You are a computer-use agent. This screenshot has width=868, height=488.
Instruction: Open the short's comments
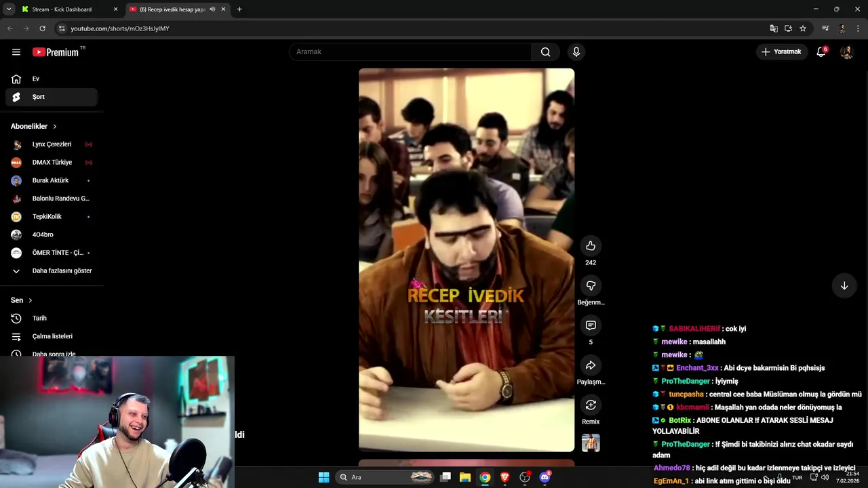coord(591,325)
